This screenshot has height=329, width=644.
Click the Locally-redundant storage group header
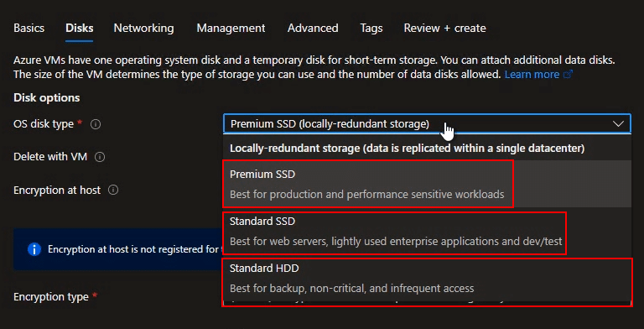pyautogui.click(x=407, y=149)
